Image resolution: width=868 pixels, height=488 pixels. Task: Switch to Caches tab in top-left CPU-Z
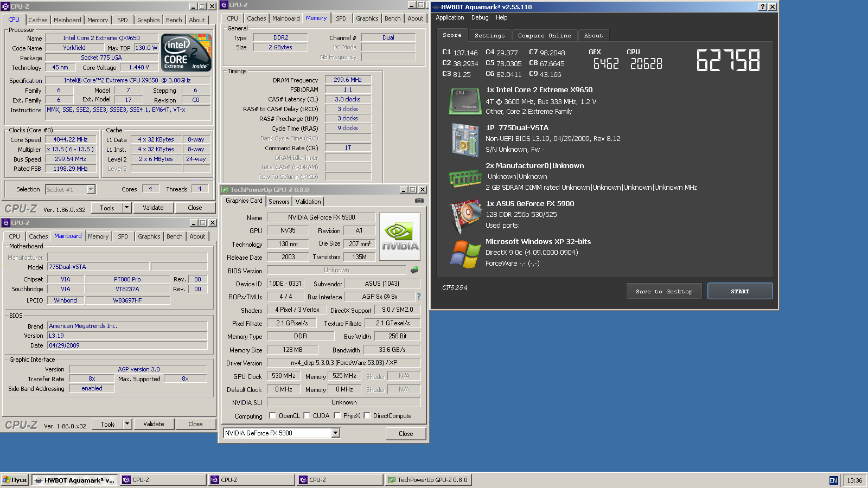coord(38,20)
